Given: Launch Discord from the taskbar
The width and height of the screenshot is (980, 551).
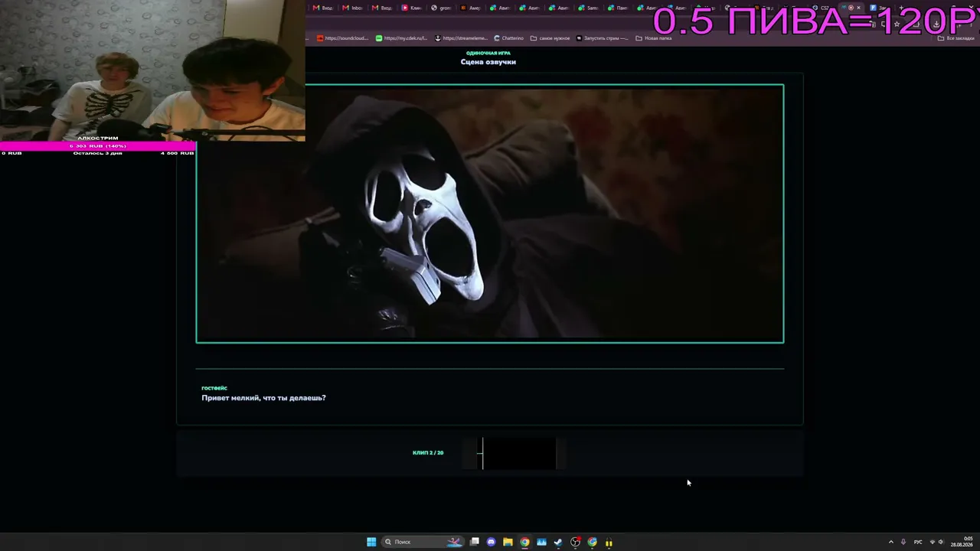Looking at the screenshot, I should pyautogui.click(x=492, y=542).
